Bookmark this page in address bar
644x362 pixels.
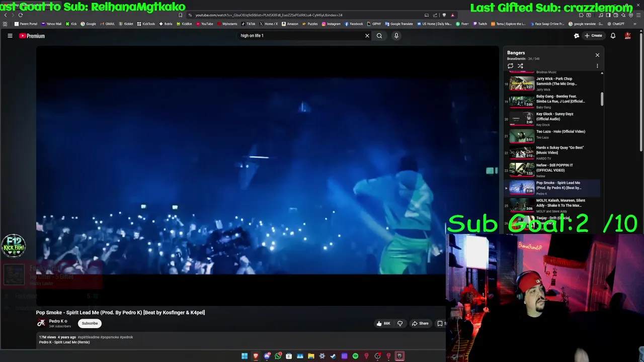pyautogui.click(x=180, y=15)
